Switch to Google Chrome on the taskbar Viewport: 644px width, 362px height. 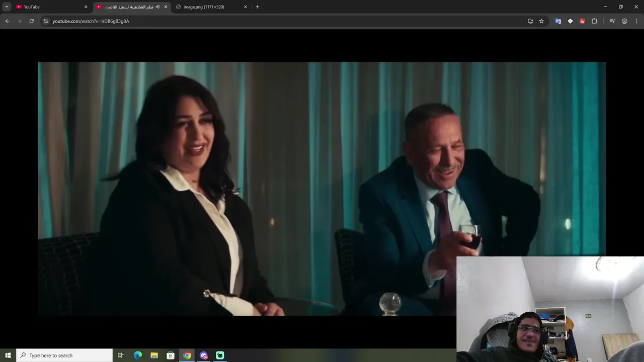[x=187, y=355]
